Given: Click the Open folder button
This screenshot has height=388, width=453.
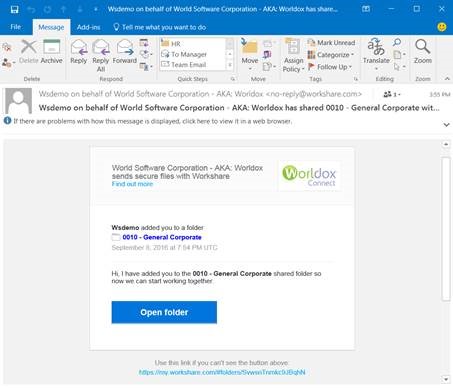Looking at the screenshot, I should [x=164, y=312].
